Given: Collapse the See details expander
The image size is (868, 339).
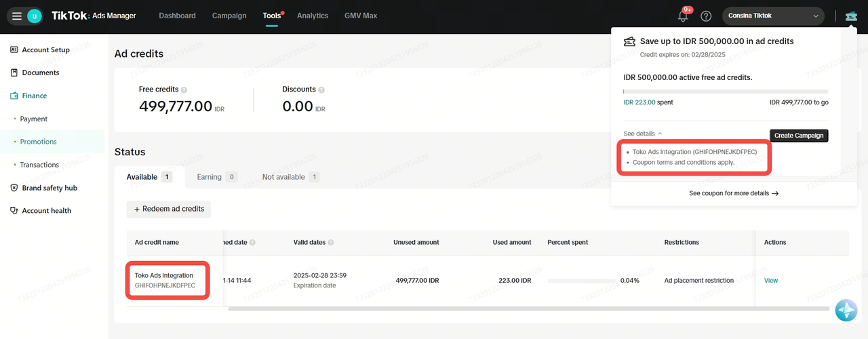Looking at the screenshot, I should [642, 134].
